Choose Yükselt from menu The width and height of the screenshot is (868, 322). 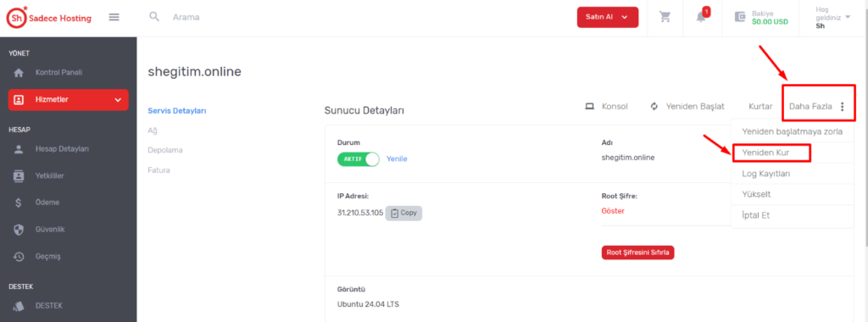click(x=793, y=194)
